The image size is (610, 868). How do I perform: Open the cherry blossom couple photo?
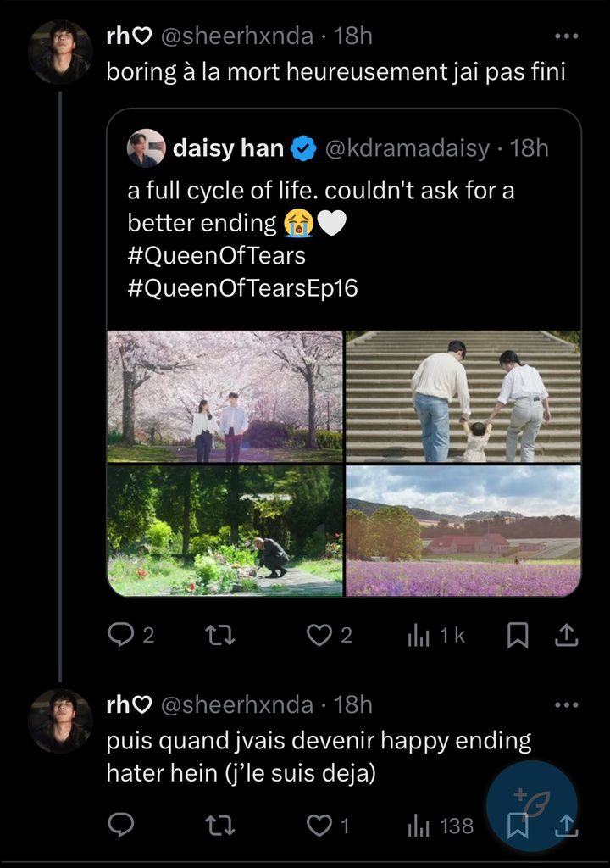[225, 396]
